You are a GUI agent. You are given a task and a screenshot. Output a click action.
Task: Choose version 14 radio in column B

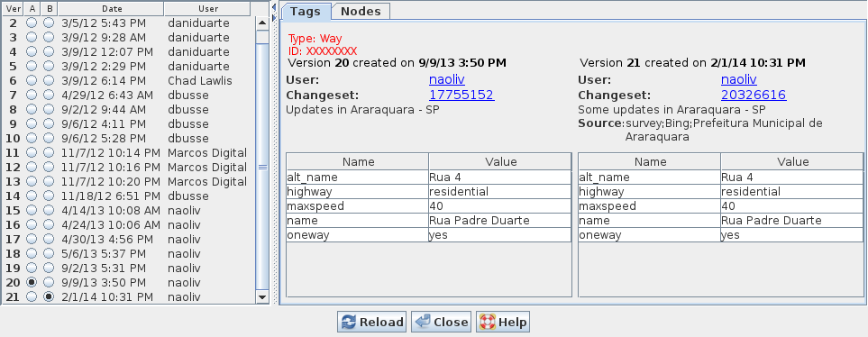(49, 196)
